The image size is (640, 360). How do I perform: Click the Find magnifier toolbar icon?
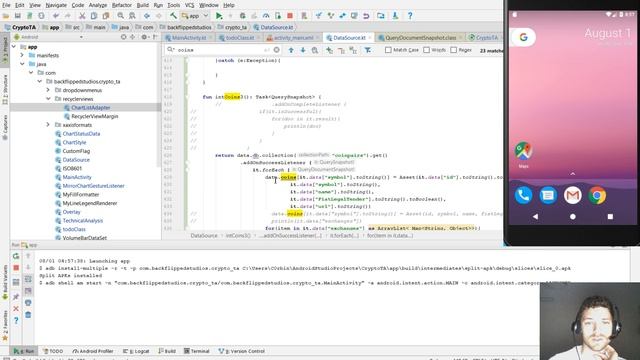click(x=120, y=16)
